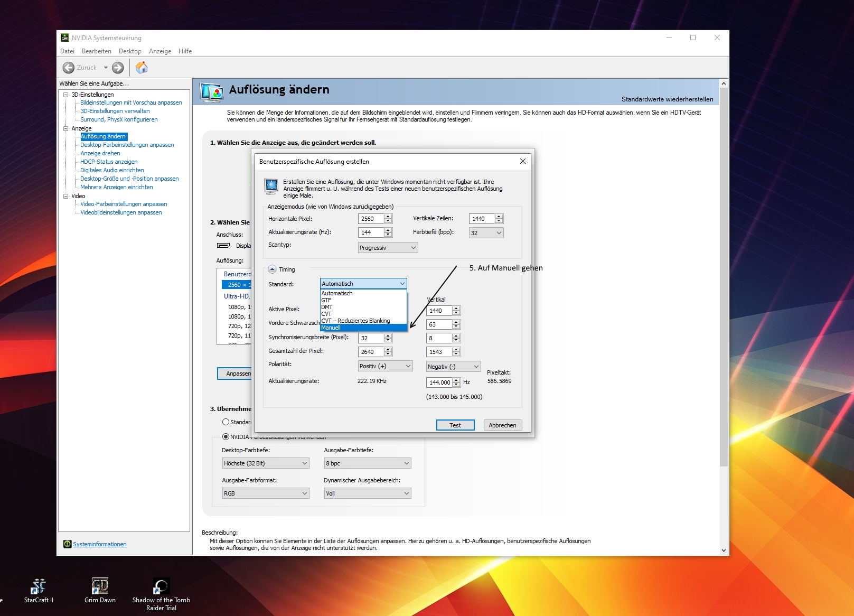
Task: Click the Forward arrow icon in toolbar
Action: 118,68
